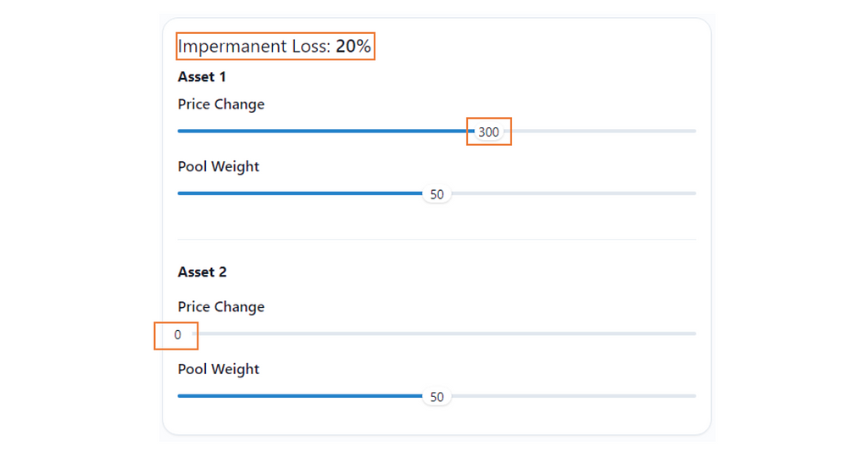The image size is (868, 453).
Task: Click the blue filled track of Asset 2 Pool Weight
Action: (297, 396)
